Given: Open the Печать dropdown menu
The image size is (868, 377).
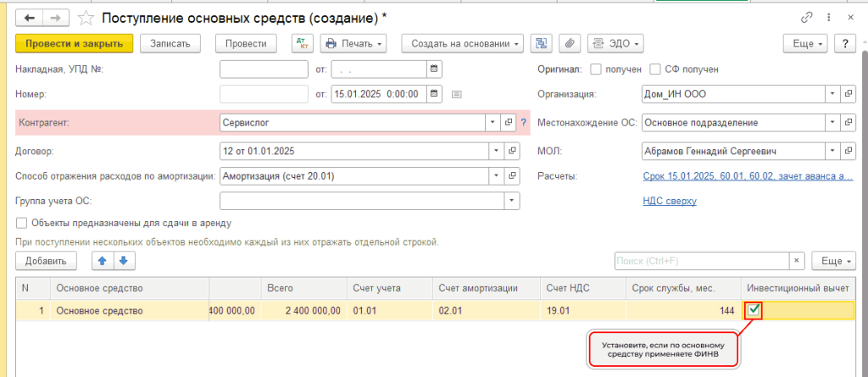Looking at the screenshot, I should pos(353,44).
